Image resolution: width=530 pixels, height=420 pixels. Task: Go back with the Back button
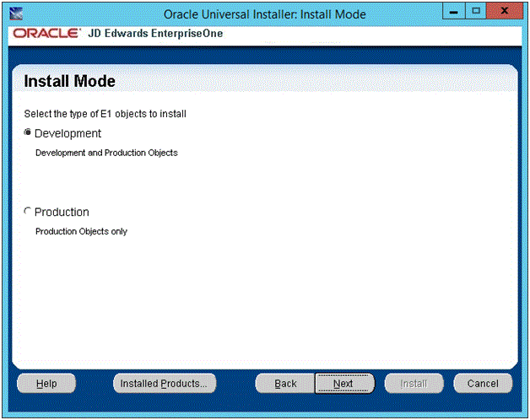[x=285, y=384]
